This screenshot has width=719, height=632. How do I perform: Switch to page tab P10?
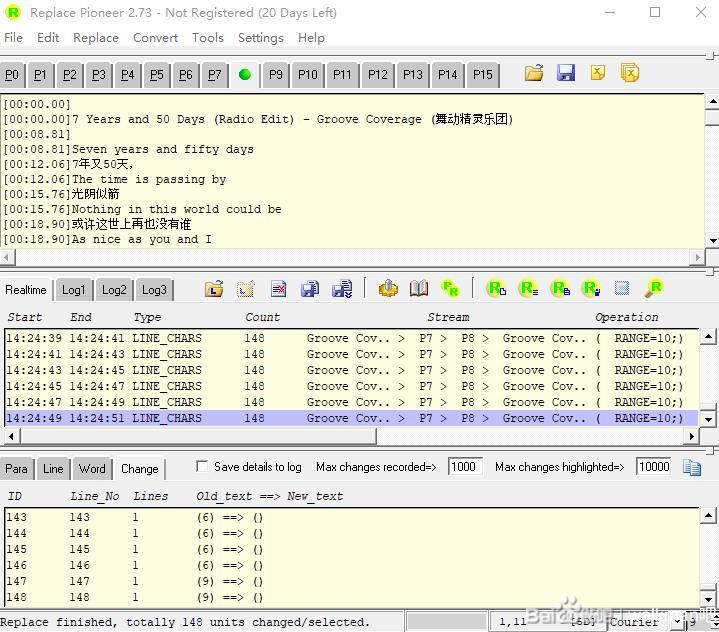(x=308, y=74)
